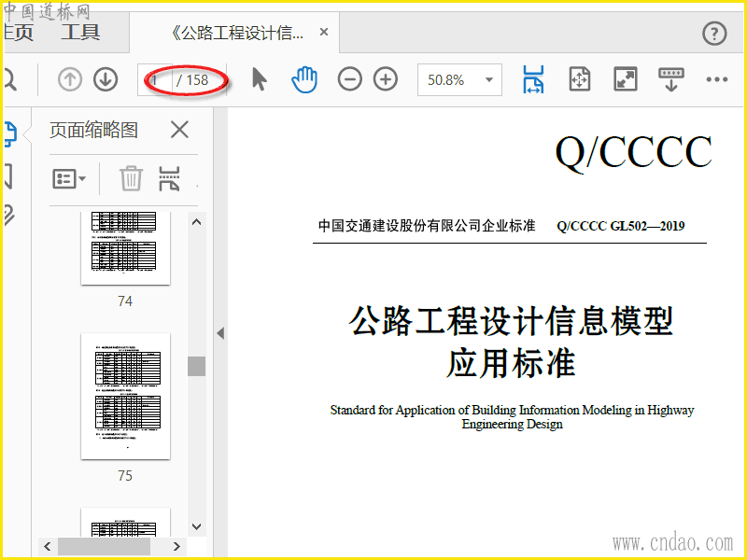Zoom in with the plus button
The height and width of the screenshot is (560, 747).
(386, 79)
